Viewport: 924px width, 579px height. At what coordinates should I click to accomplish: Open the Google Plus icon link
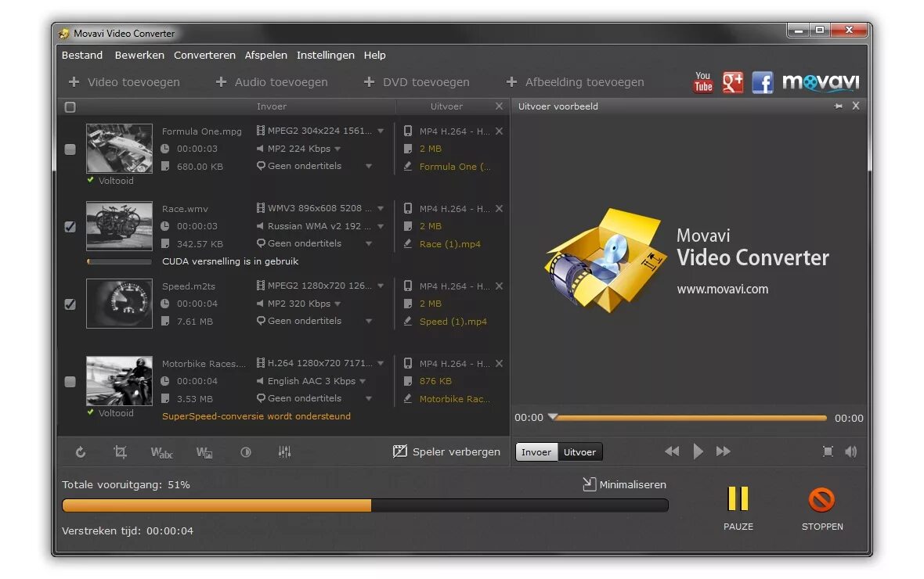tap(733, 82)
